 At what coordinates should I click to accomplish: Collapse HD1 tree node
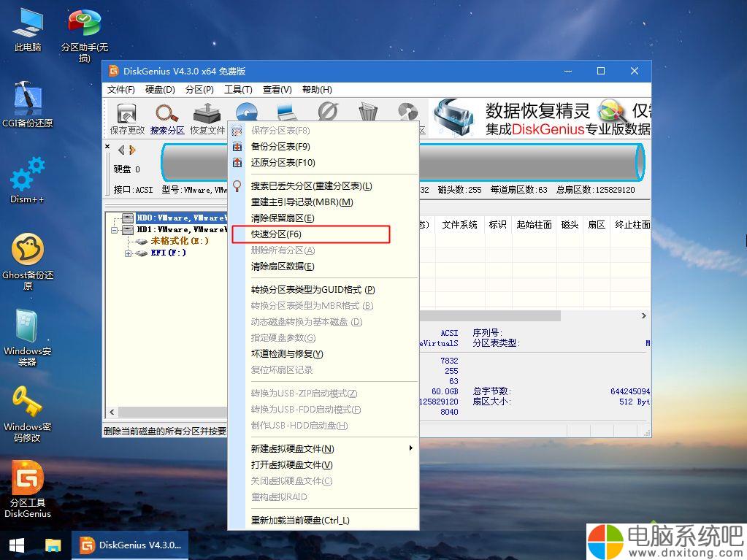click(115, 230)
